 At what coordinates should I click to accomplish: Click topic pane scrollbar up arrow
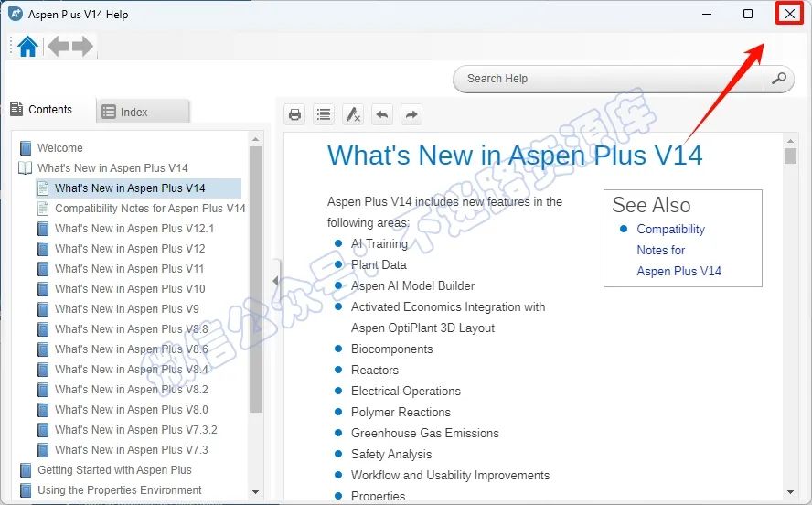pyautogui.click(x=790, y=141)
